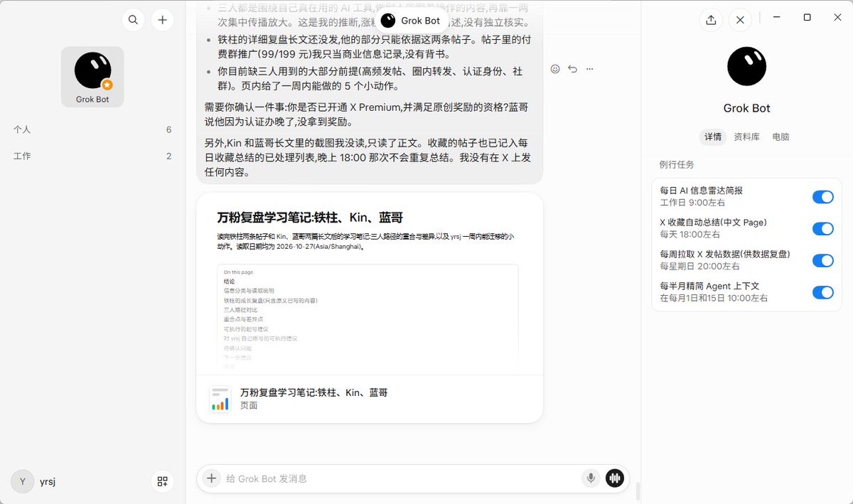Start voice mode with waveform button
Screen dimensions: 853x504
click(615, 478)
